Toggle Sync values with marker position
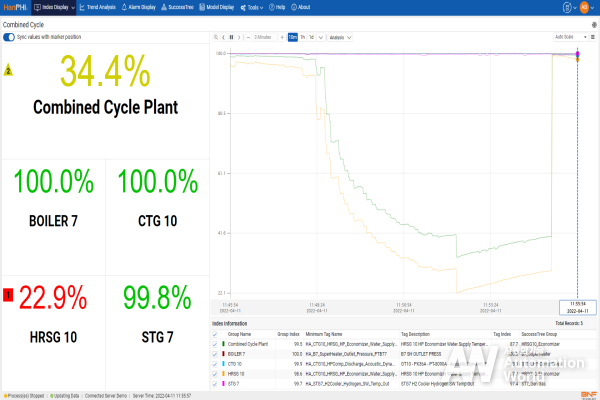 (9, 37)
